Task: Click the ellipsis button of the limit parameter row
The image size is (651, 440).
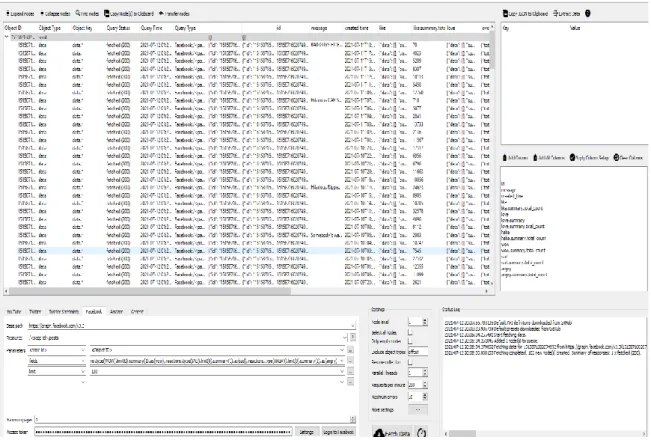Action: point(350,372)
